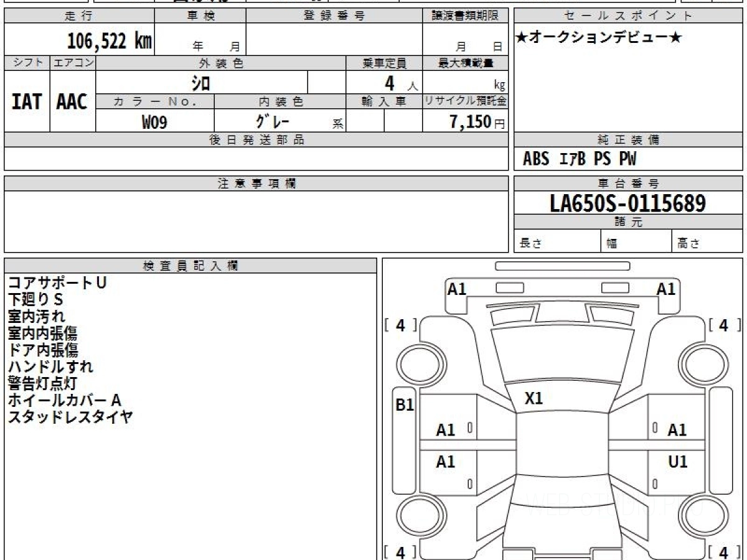Click the エアコン header cell
747x560 pixels.
pos(73,63)
